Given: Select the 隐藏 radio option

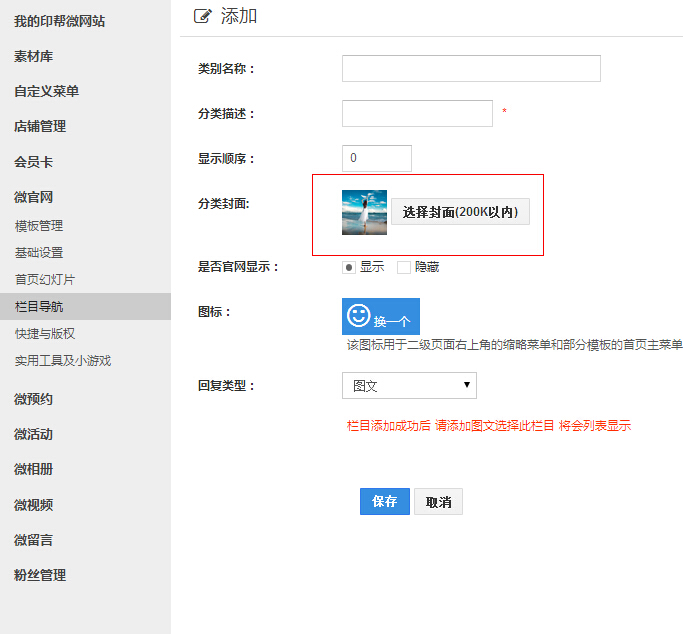Looking at the screenshot, I should click(404, 267).
